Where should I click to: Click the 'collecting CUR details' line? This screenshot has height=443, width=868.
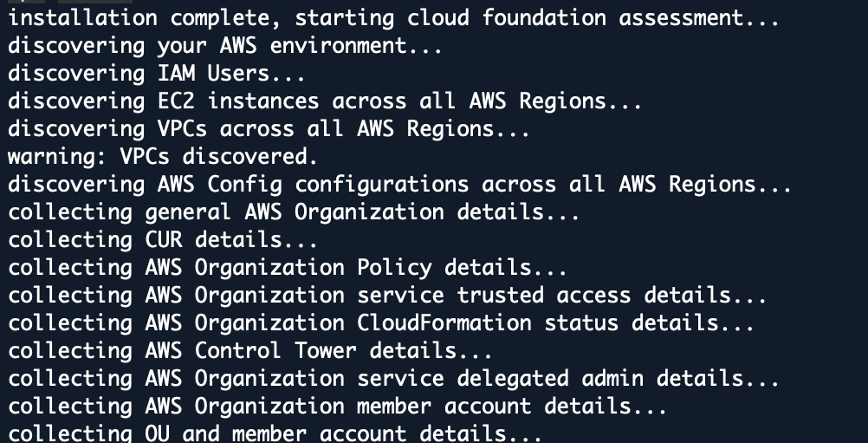click(163, 240)
